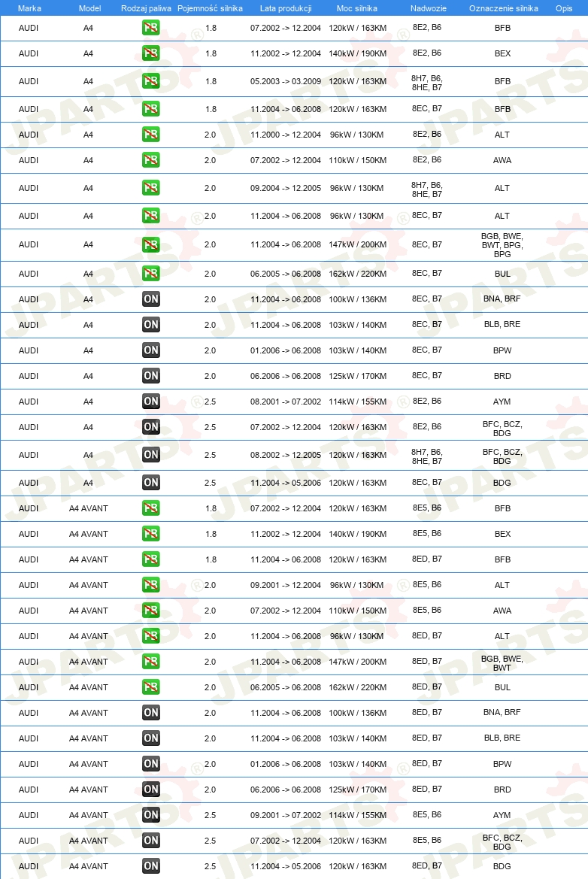Click the petrol icon in the A4 AVANT AWA row

[x=151, y=611]
